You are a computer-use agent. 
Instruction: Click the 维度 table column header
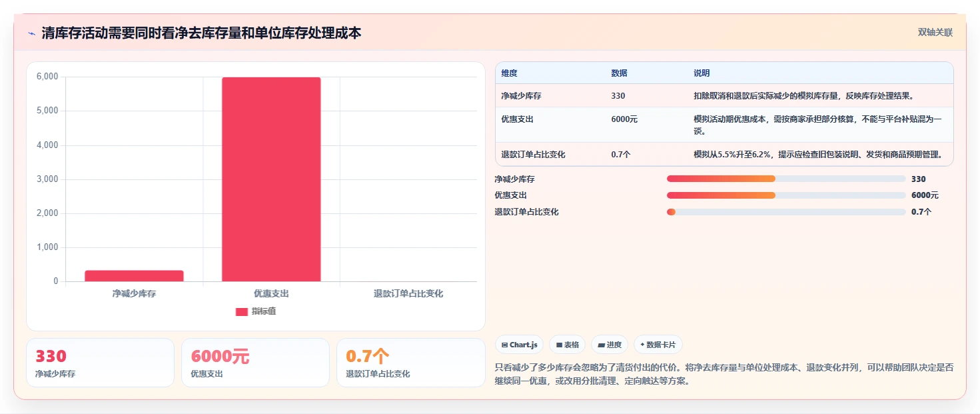510,73
